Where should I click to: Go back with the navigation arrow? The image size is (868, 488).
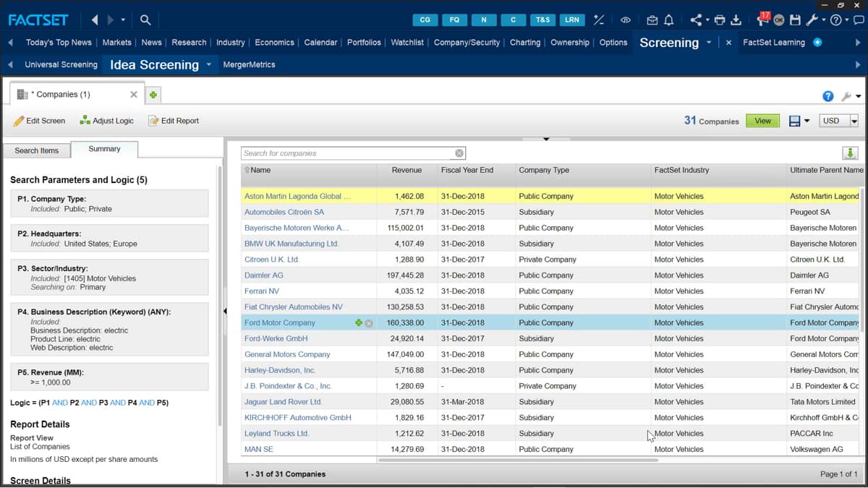(95, 20)
